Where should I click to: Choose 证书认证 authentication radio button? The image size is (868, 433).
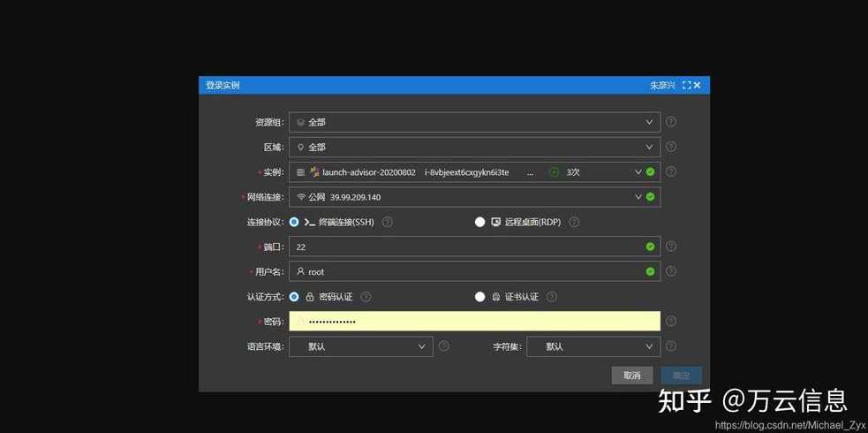coord(480,297)
